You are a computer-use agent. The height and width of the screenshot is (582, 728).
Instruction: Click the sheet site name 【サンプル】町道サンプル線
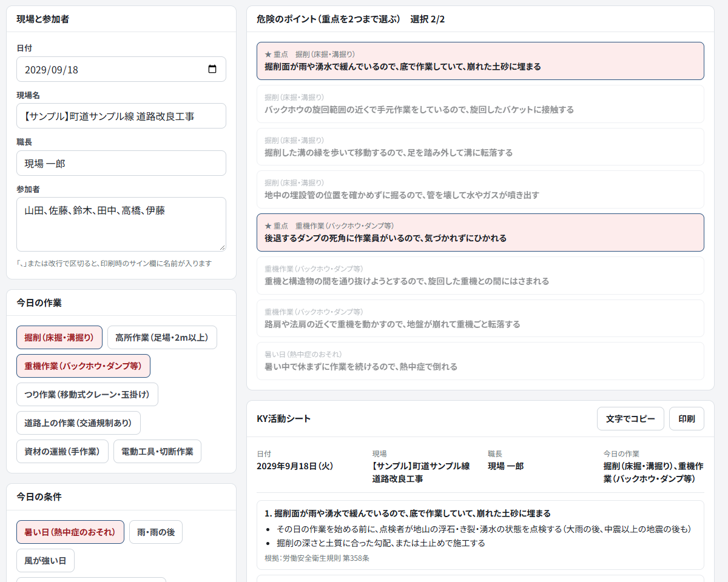coord(421,472)
